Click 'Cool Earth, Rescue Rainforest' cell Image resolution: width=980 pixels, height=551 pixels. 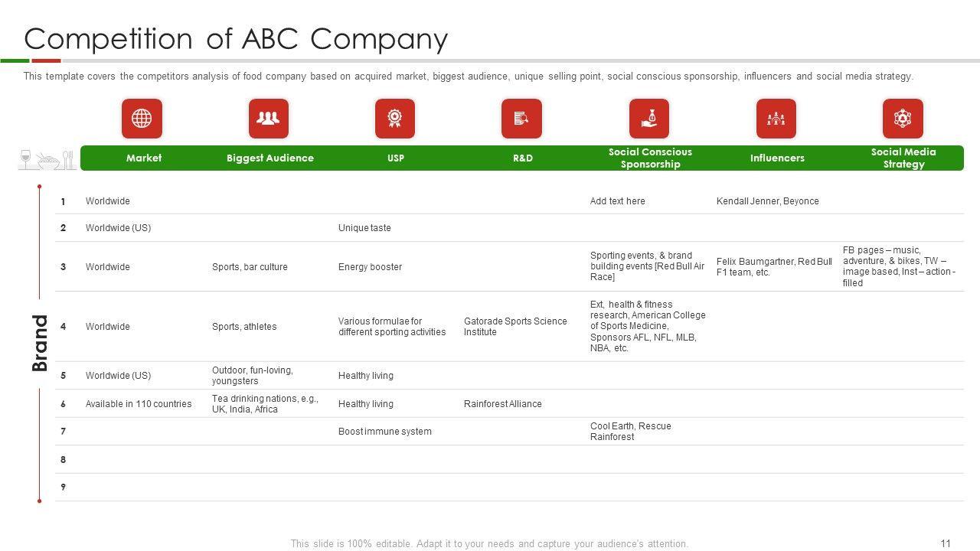click(x=630, y=432)
